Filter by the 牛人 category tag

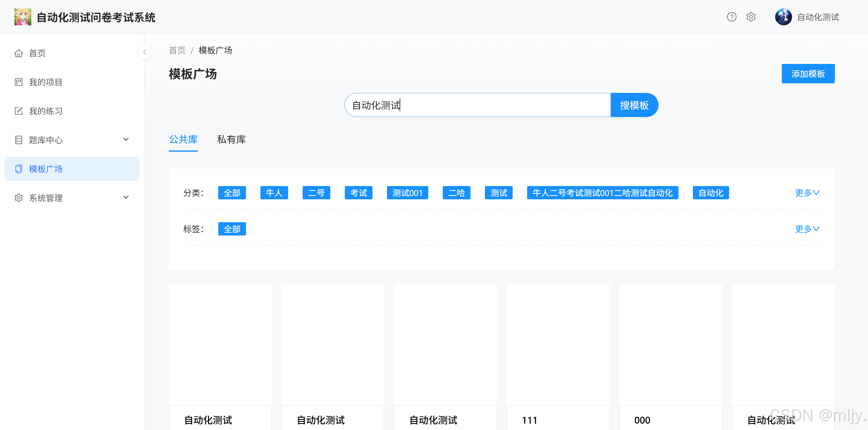click(274, 193)
